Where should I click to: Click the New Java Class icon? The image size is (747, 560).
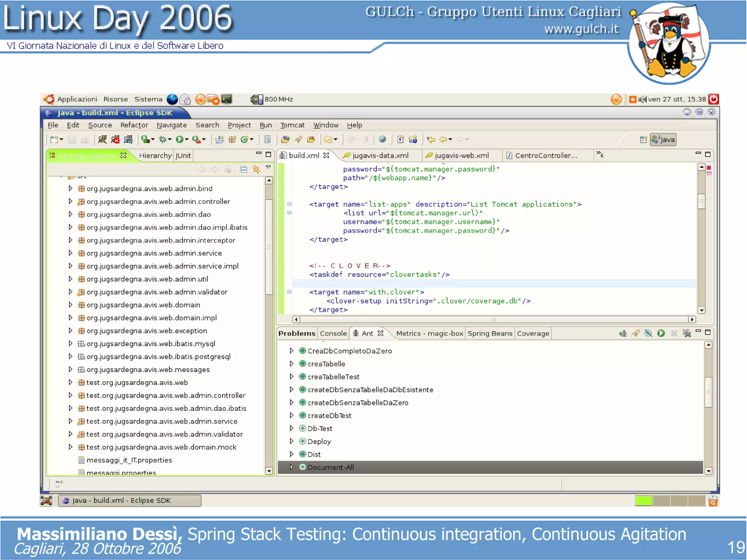tap(245, 139)
